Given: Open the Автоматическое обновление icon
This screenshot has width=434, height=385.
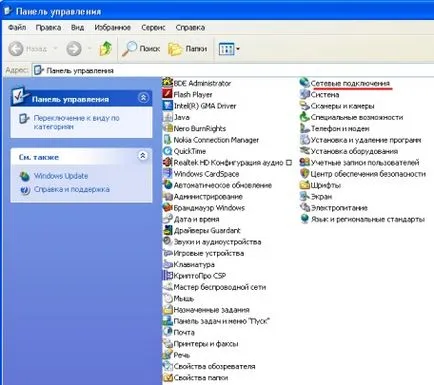Looking at the screenshot, I should pos(167,185).
